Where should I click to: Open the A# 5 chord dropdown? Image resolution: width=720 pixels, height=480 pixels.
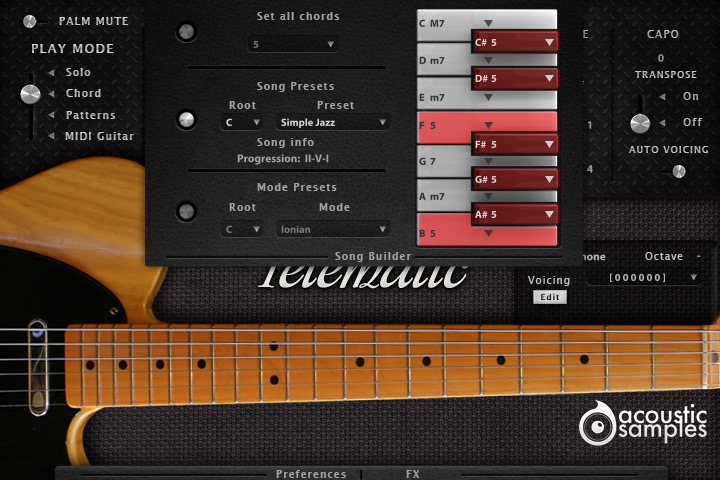tap(515, 215)
